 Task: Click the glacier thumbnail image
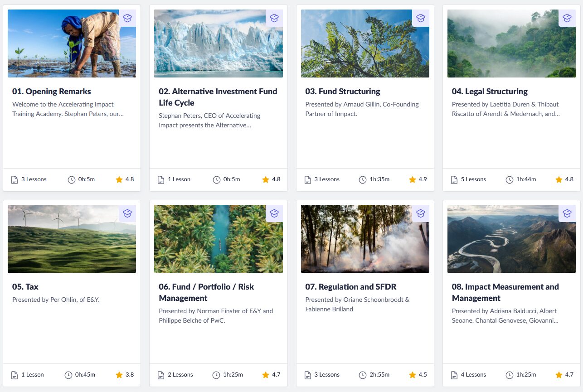[x=218, y=44]
